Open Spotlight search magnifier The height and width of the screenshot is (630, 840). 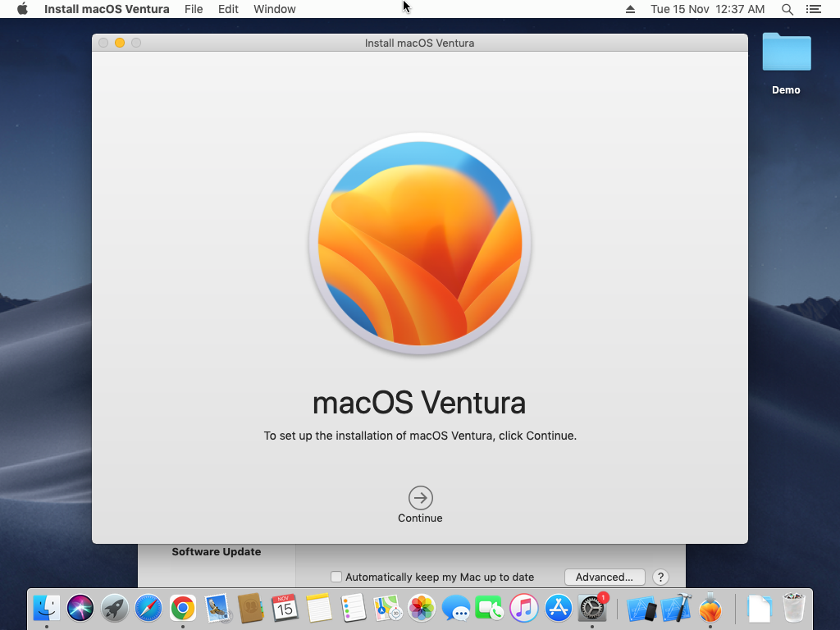point(787,9)
